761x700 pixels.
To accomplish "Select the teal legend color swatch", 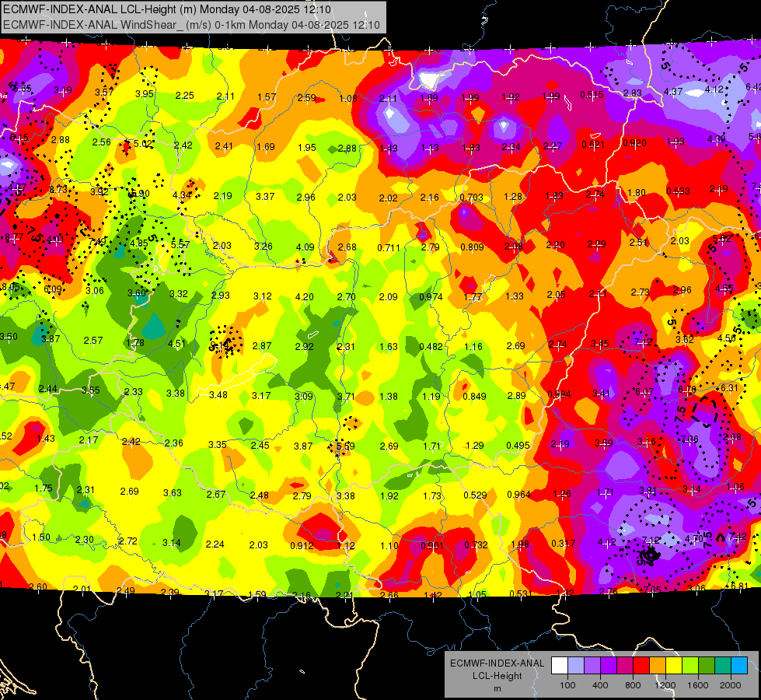I will click(x=723, y=665).
